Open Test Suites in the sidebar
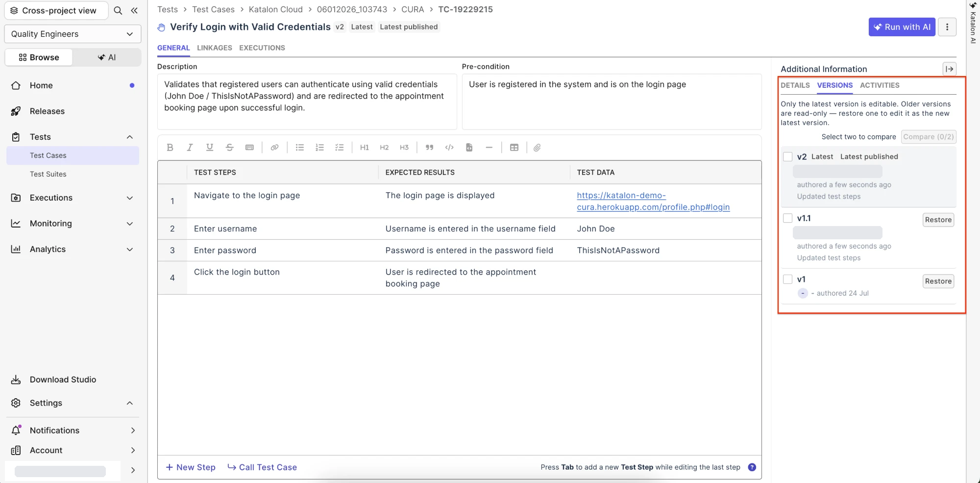Screen dimensions: 980x483 (x=48, y=174)
